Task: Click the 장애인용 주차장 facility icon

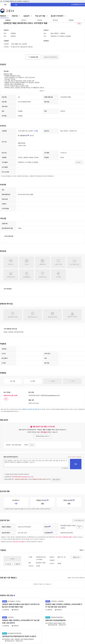Action: tap(13, 315)
